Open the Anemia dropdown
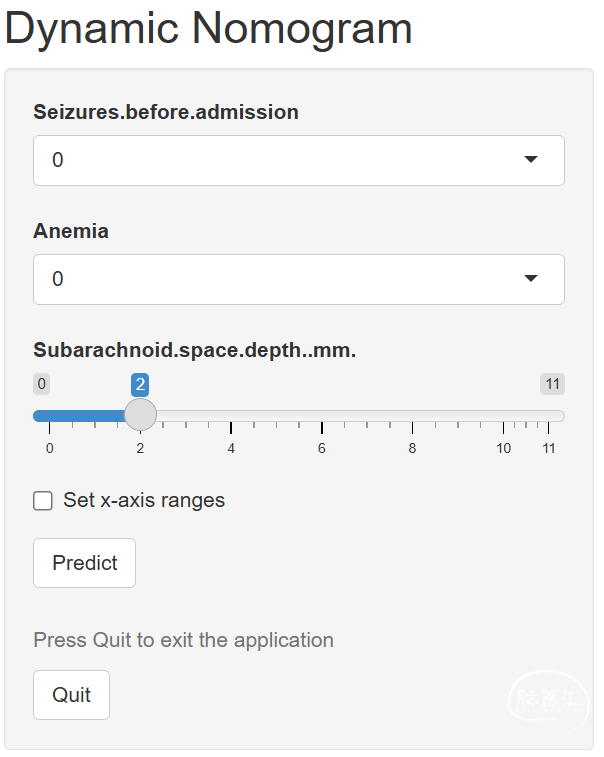This screenshot has height=757, width=604. (x=299, y=279)
